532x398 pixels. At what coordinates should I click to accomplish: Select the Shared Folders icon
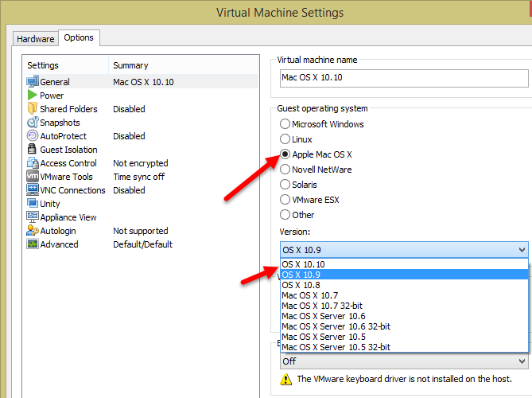pyautogui.click(x=33, y=109)
